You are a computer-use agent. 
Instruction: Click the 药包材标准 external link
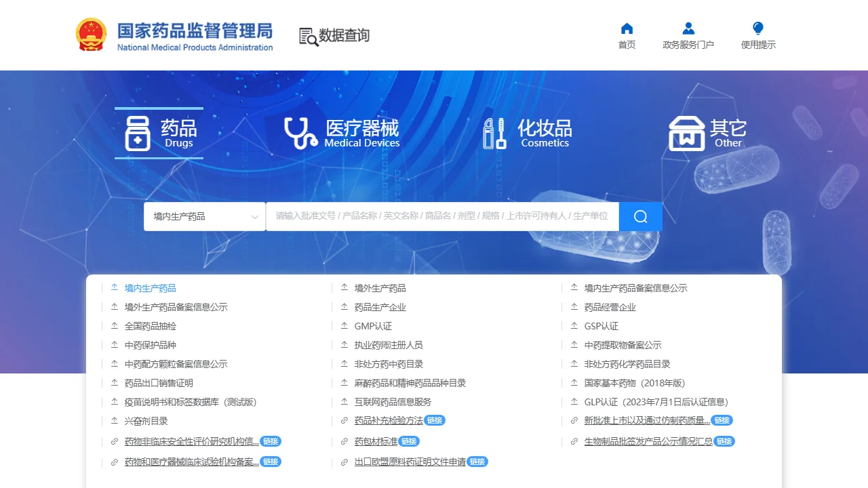pyautogui.click(x=376, y=441)
